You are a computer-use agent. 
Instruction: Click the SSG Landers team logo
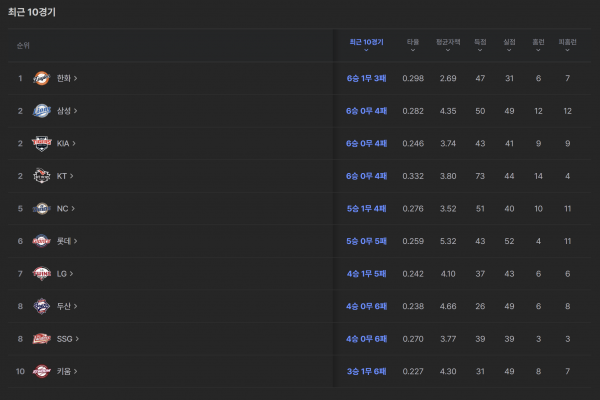(41, 339)
